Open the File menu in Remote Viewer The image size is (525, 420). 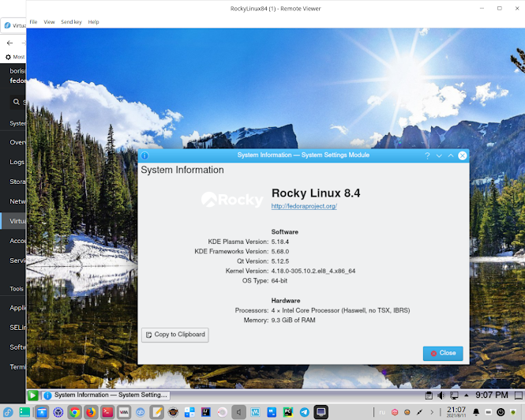tap(33, 22)
